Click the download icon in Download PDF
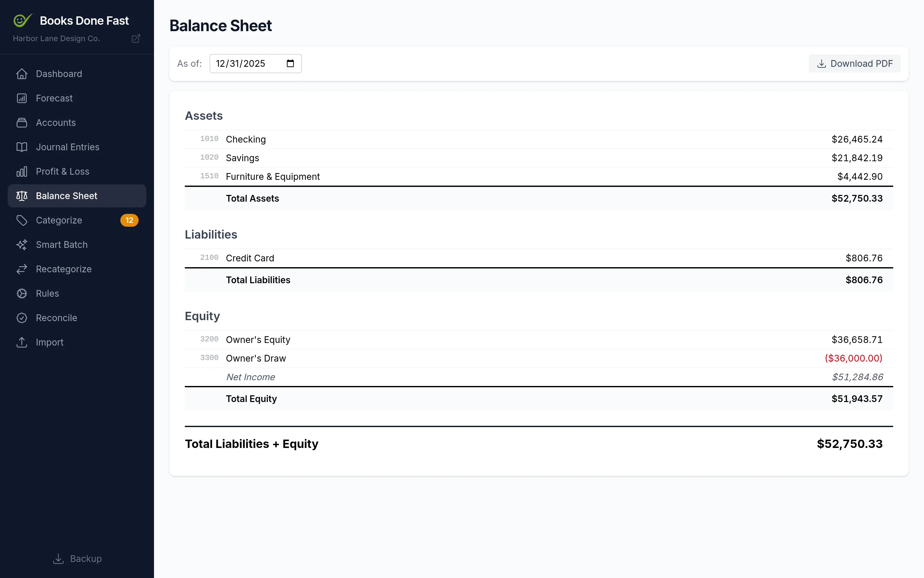Screen dimensions: 924x578 point(821,64)
